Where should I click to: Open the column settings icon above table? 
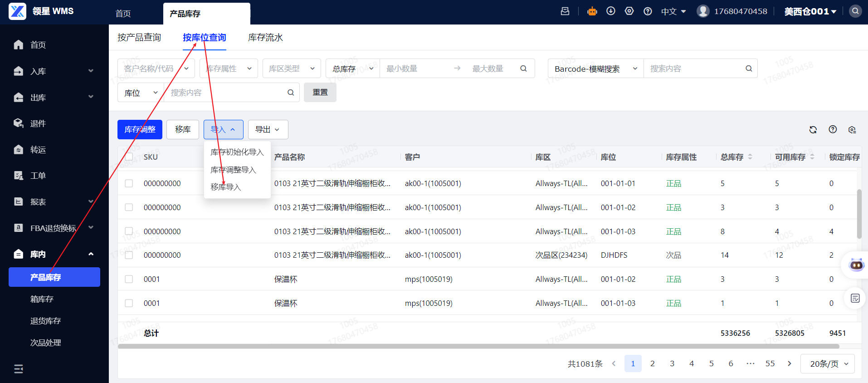[852, 130]
